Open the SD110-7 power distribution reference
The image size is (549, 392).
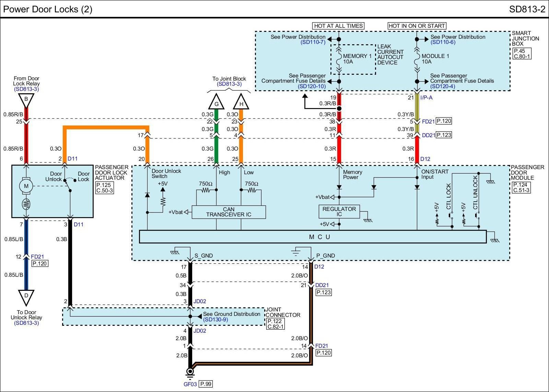pyautogui.click(x=313, y=42)
